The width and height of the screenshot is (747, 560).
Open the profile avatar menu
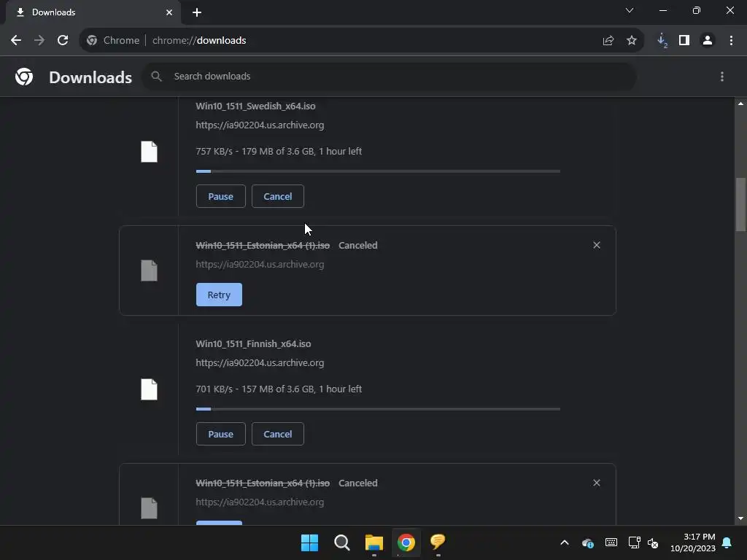(x=708, y=41)
